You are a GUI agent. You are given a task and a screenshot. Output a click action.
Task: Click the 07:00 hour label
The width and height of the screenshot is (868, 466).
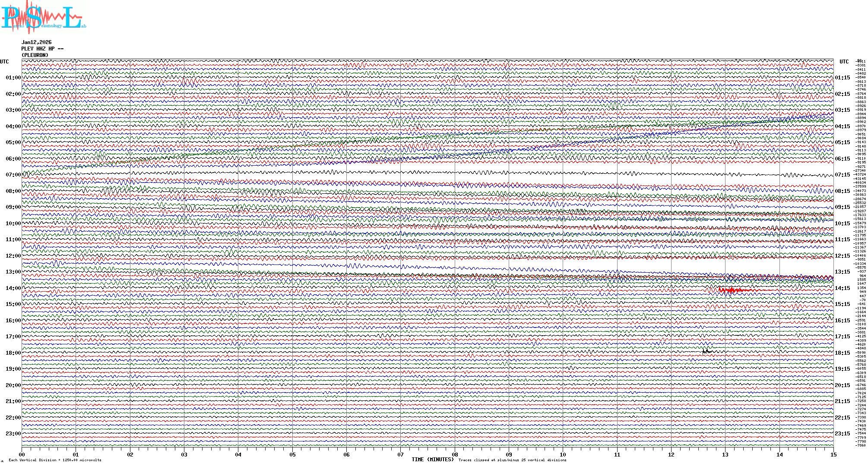click(13, 175)
